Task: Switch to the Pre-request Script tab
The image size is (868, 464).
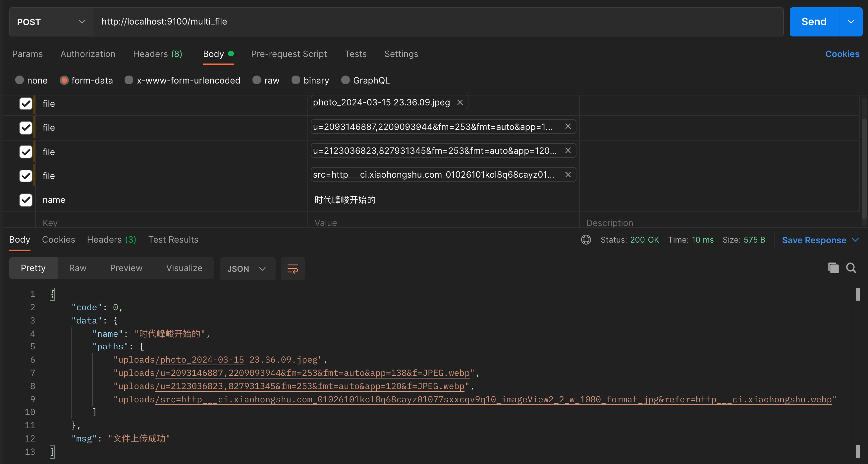Action: point(289,54)
